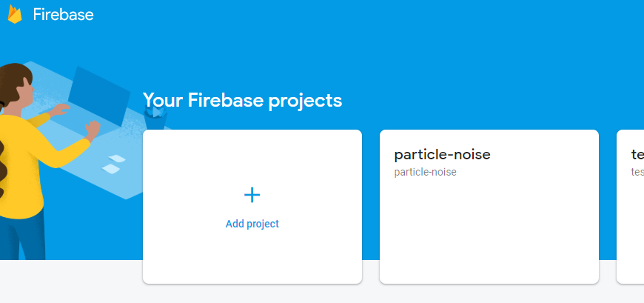Image resolution: width=644 pixels, height=303 pixels.
Task: Click the Firebase flame logo icon
Action: click(x=15, y=15)
